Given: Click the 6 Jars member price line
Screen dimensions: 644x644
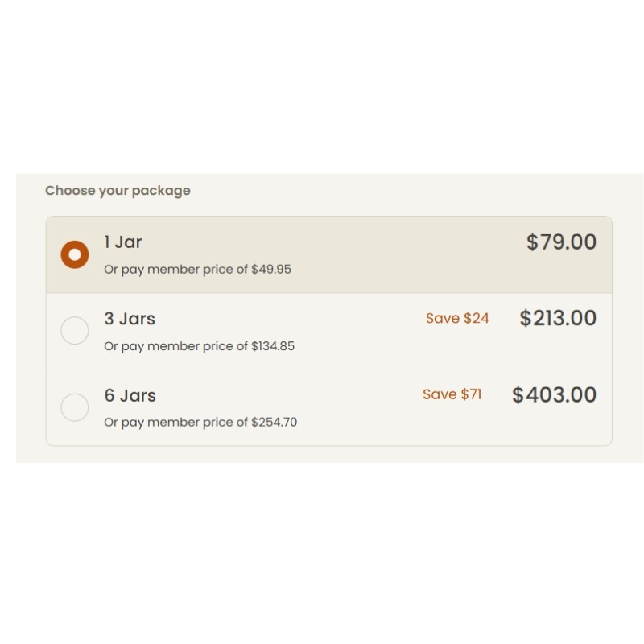Looking at the screenshot, I should [x=200, y=423].
